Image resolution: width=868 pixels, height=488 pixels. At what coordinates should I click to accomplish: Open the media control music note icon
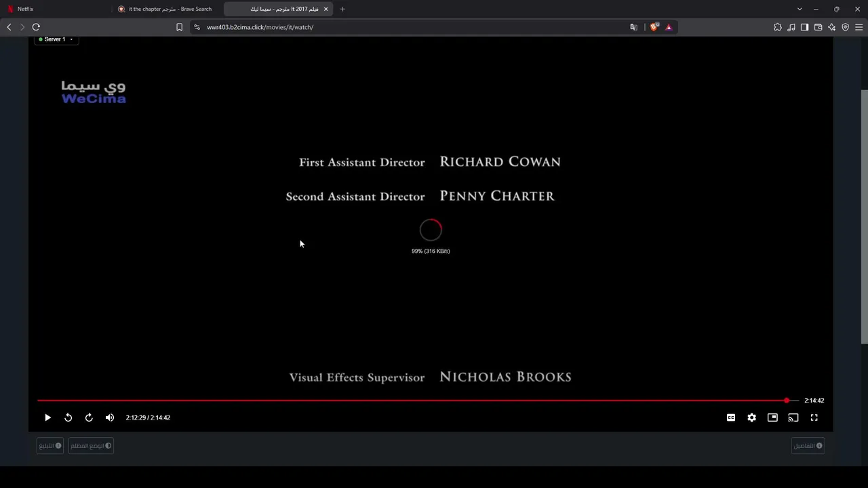(791, 27)
